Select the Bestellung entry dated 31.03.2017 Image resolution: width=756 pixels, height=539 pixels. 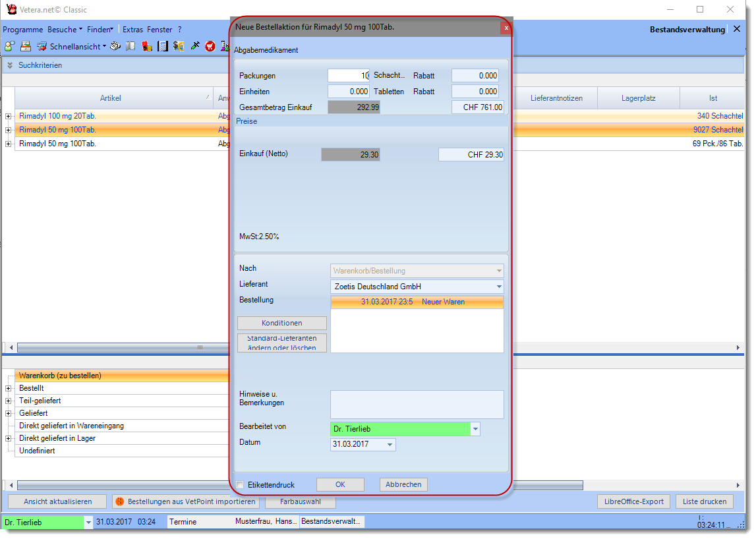click(x=417, y=302)
